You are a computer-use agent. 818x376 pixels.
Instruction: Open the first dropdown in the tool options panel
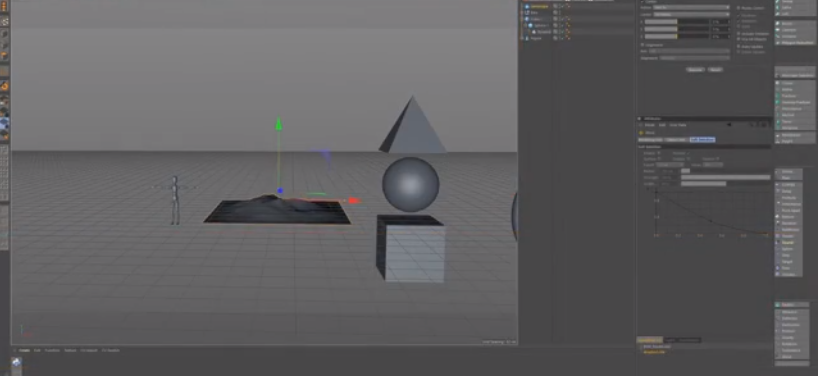691,8
